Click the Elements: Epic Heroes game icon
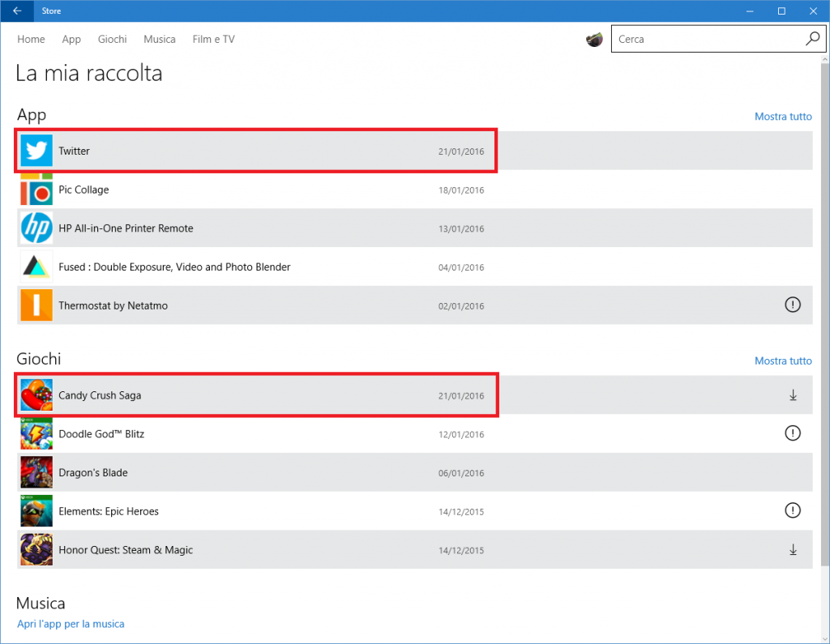 [36, 511]
